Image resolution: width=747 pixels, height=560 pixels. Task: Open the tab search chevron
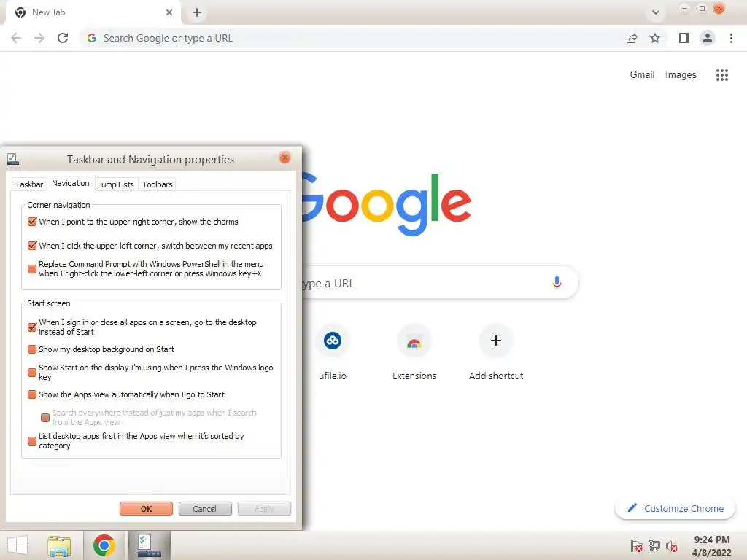(x=656, y=12)
